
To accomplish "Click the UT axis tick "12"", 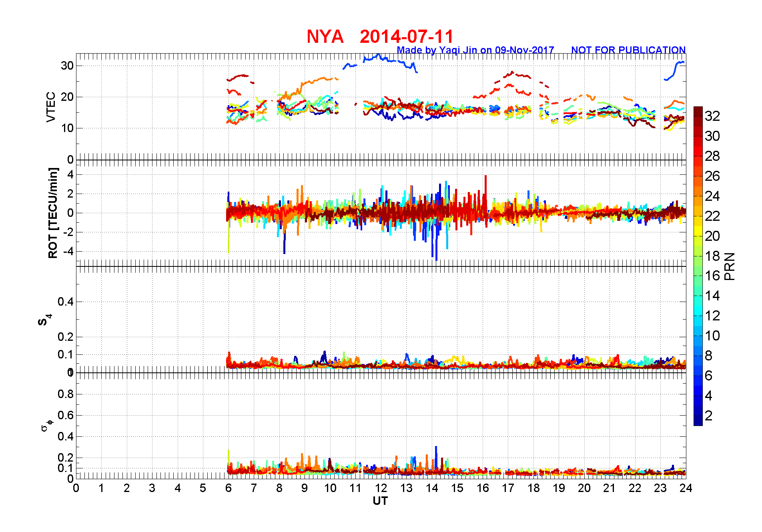I will click(381, 488).
